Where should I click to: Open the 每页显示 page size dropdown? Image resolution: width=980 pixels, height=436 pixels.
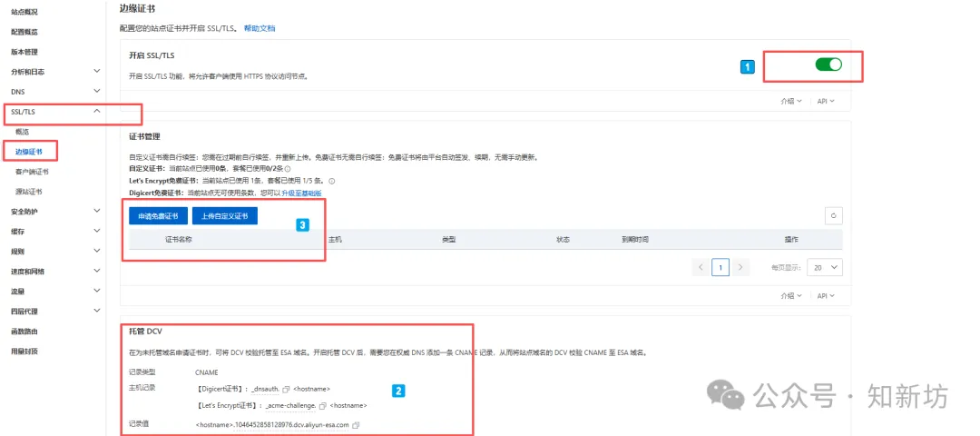point(827,267)
